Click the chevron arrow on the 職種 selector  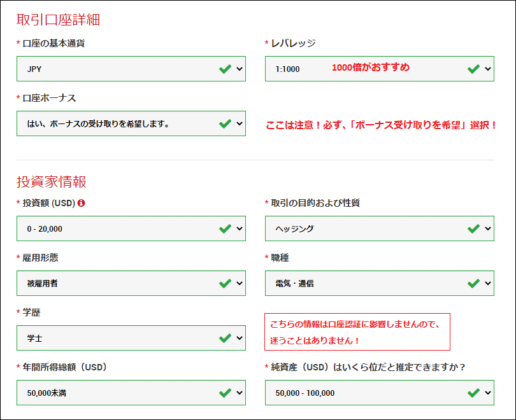487,283
